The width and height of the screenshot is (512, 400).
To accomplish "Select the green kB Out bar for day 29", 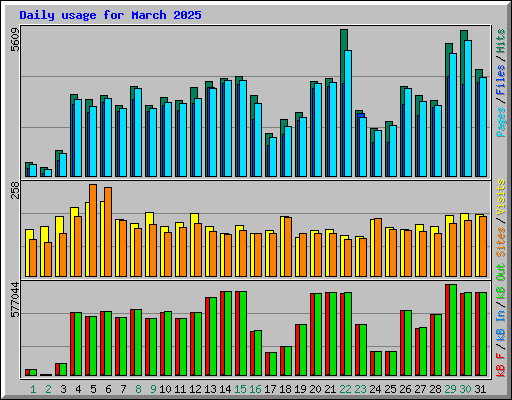I will pyautogui.click(x=453, y=330).
